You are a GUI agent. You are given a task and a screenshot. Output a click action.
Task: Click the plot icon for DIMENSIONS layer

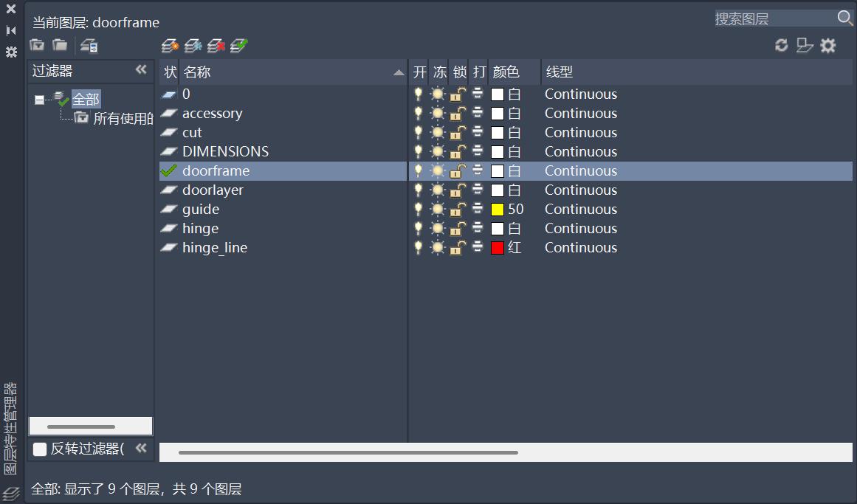tap(478, 151)
